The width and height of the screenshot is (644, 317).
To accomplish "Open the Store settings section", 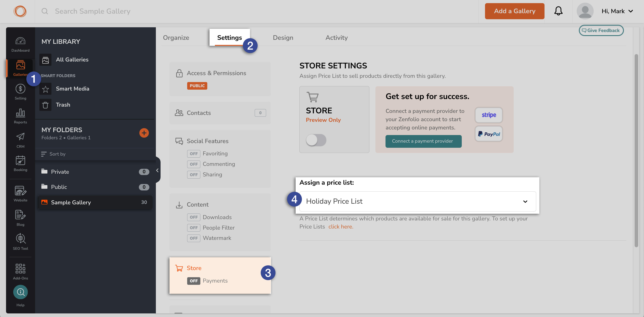I will (x=220, y=275).
